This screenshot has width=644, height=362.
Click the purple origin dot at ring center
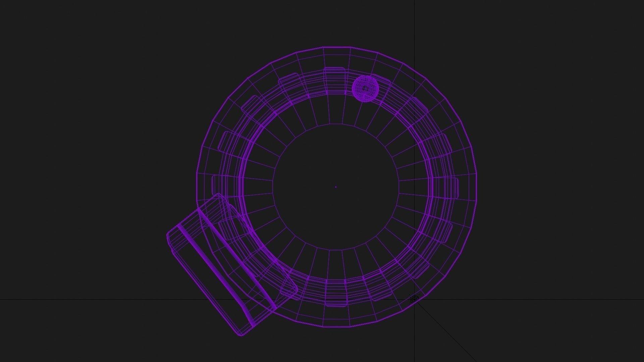(x=336, y=187)
